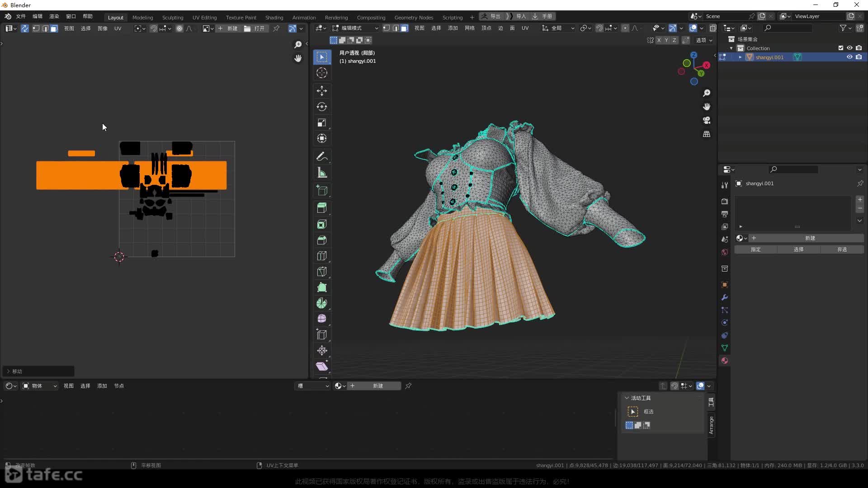Open the Edit menu in top bar
This screenshot has width=868, height=488.
(38, 16)
